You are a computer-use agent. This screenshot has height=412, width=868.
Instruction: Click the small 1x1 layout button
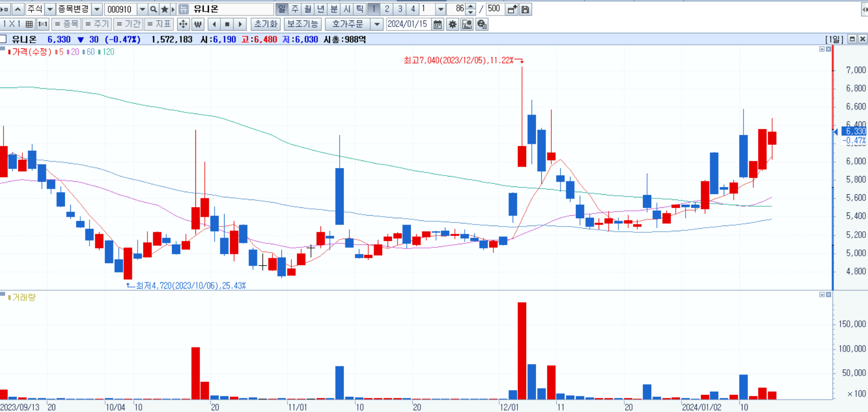click(43, 24)
